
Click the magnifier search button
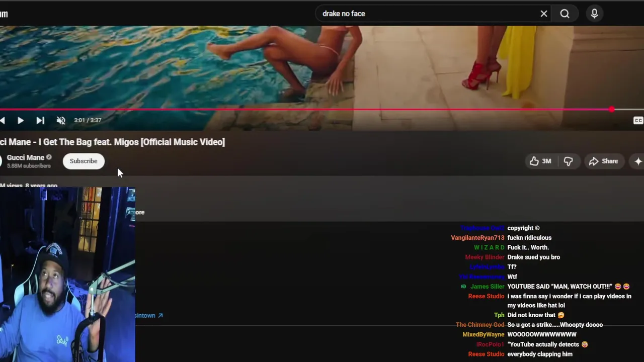pyautogui.click(x=565, y=14)
